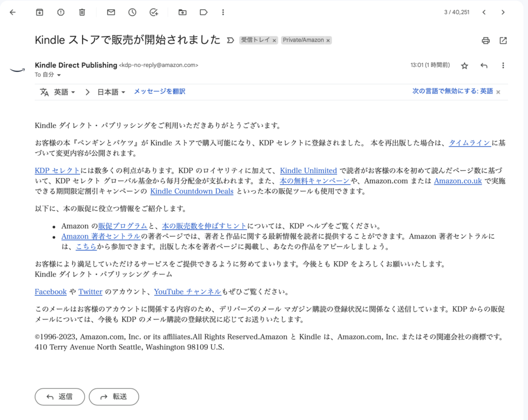Add this email to tasks

pos(154,12)
